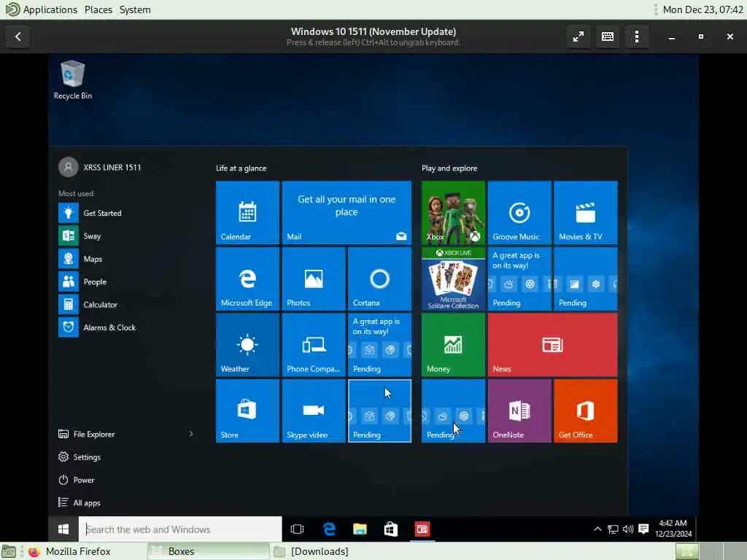
Task: Open Store from the Windows taskbar
Action: (x=391, y=529)
